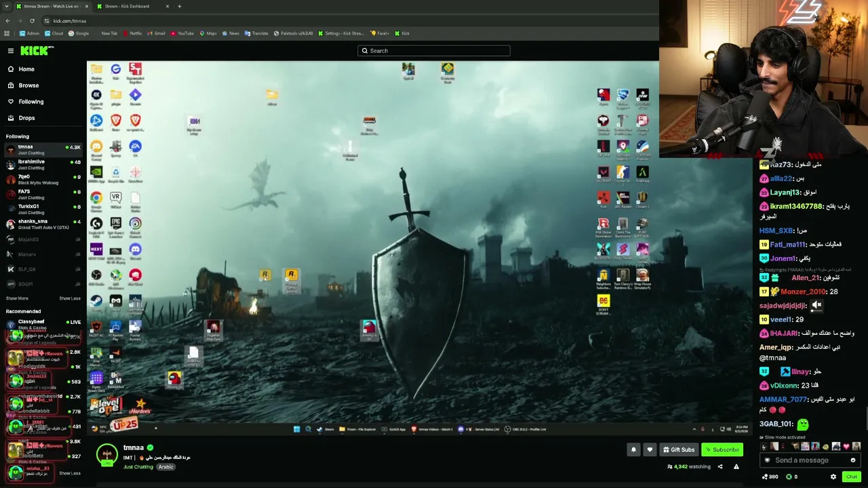The image size is (868, 488).
Task: Open the Brave browser desktop shortcut
Action: [x=116, y=123]
